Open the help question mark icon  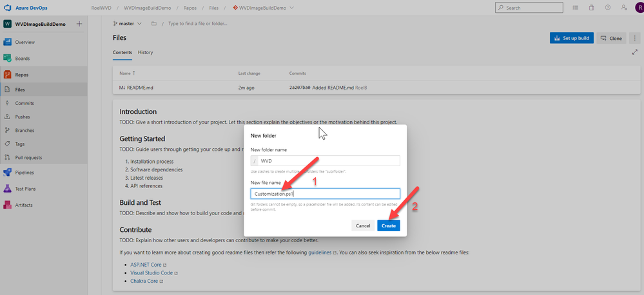[608, 8]
